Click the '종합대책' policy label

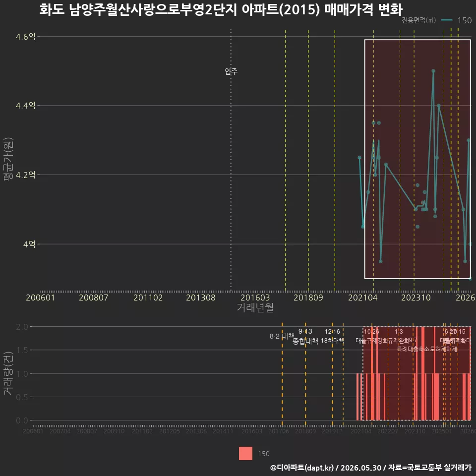(305, 341)
